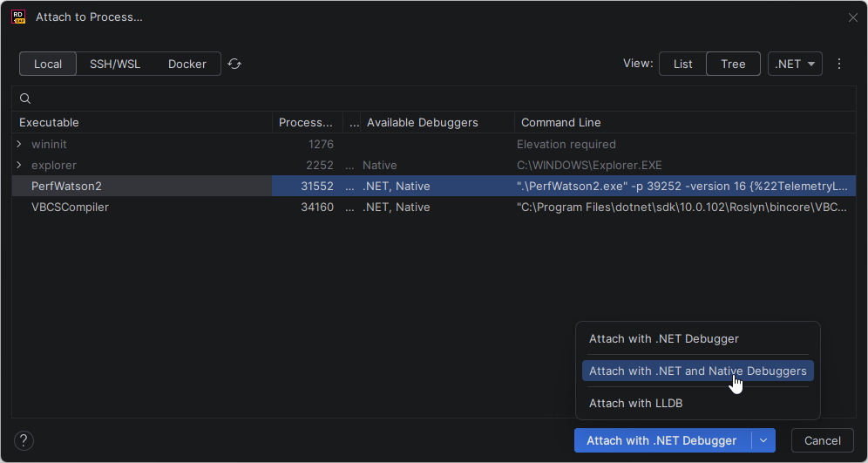Image resolution: width=868 pixels, height=463 pixels.
Task: Select the PerfWatson2 process
Action: point(434,186)
